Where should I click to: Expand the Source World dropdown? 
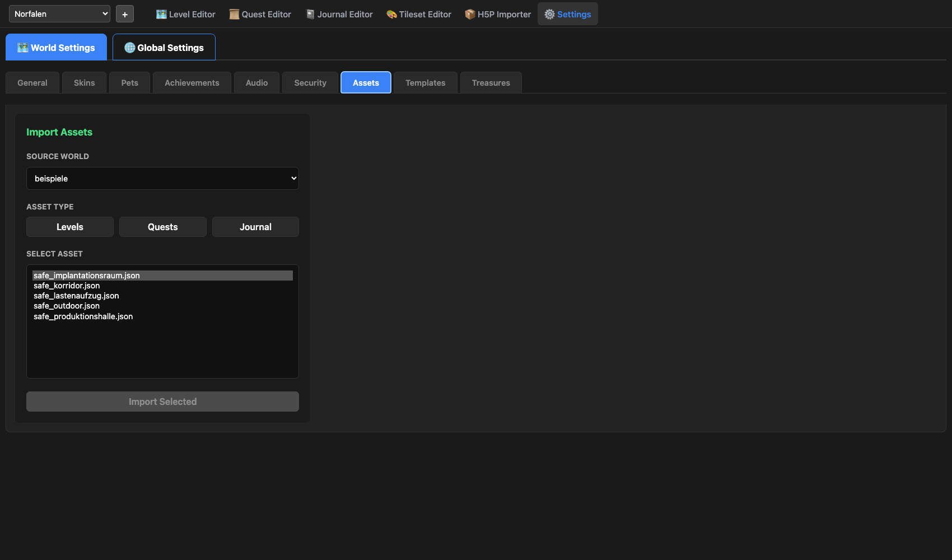(x=162, y=179)
